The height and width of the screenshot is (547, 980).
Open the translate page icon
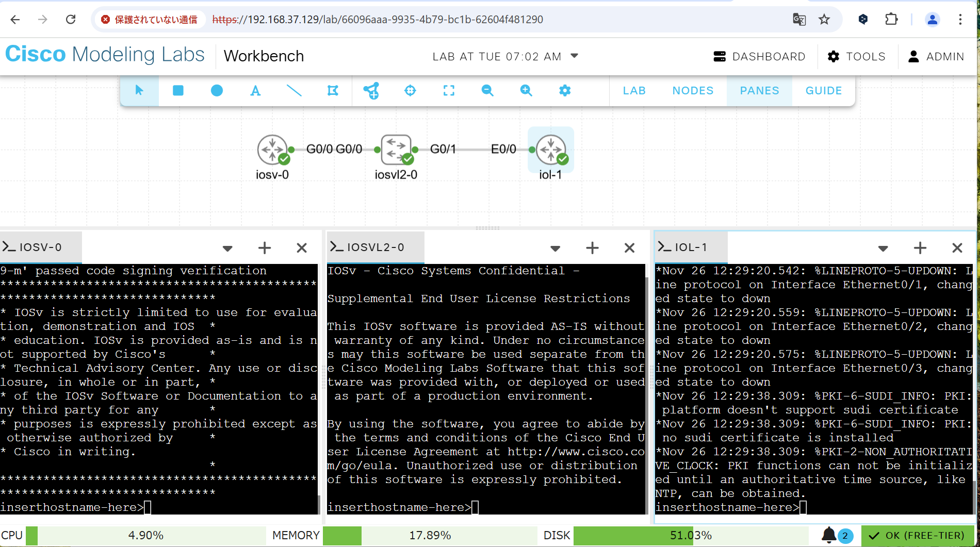(x=799, y=20)
